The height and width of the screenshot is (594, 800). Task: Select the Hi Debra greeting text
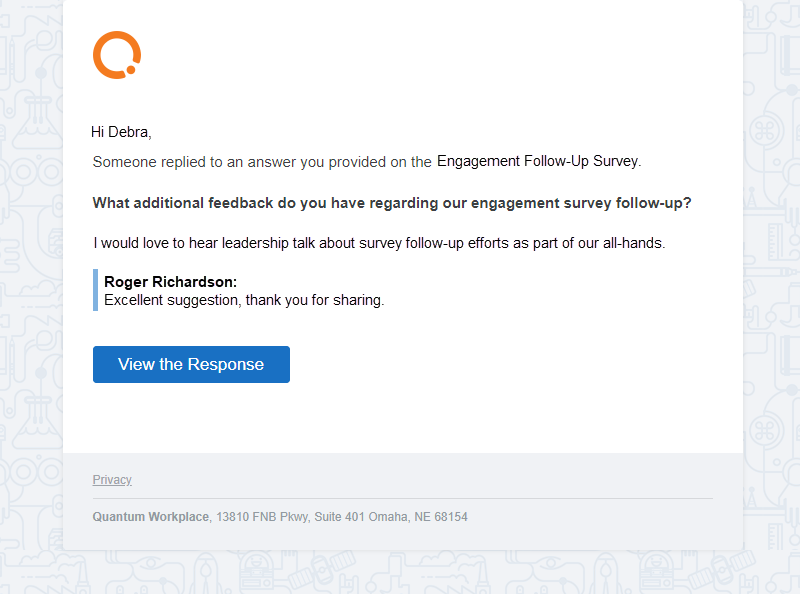click(121, 132)
